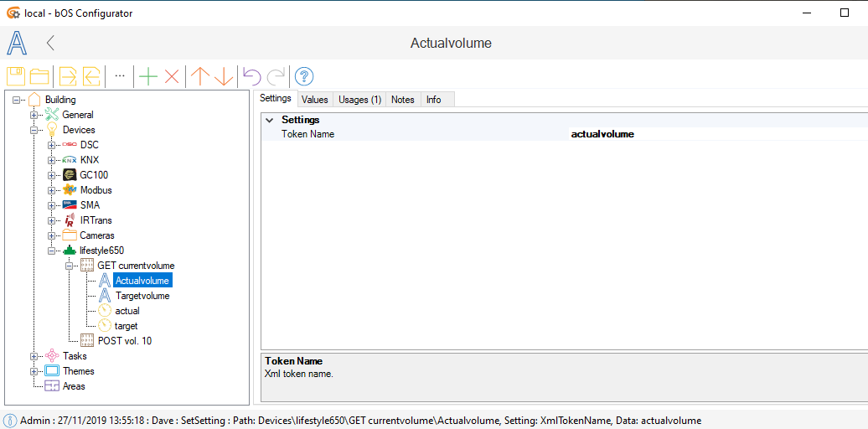Expand the KNX device node
Image resolution: width=868 pixels, height=429 pixels.
52,160
